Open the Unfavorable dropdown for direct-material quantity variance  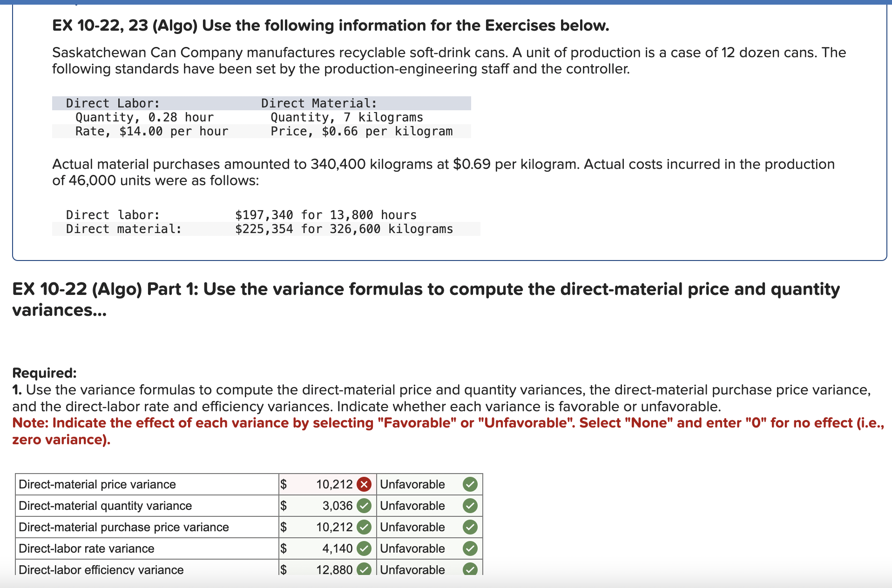point(412,506)
